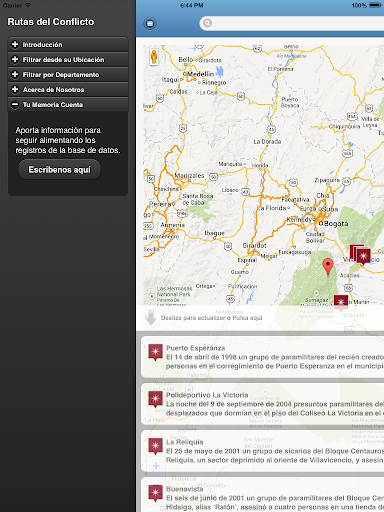Click the marker icon beside Puerto Esperanza
Viewport: 384px width, 512px height.
155,352
